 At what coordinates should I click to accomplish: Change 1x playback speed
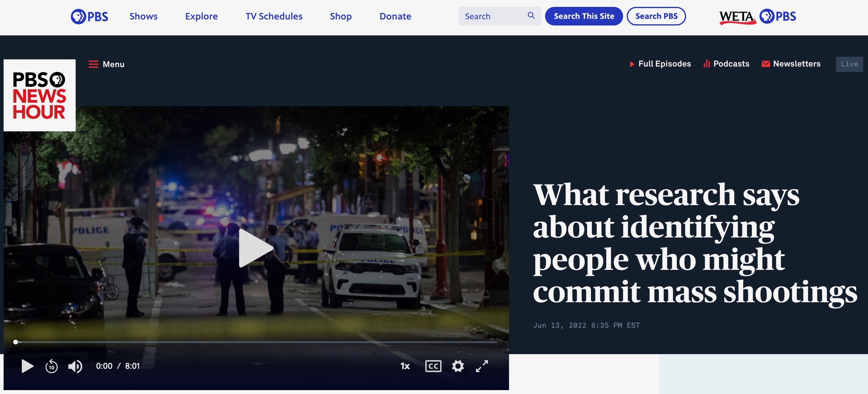pos(405,366)
